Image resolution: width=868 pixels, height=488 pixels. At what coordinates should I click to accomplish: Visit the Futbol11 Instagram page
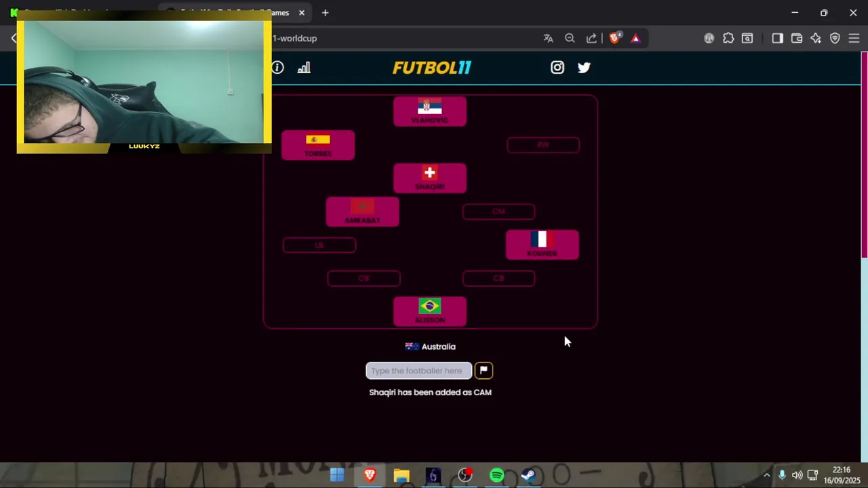point(557,67)
